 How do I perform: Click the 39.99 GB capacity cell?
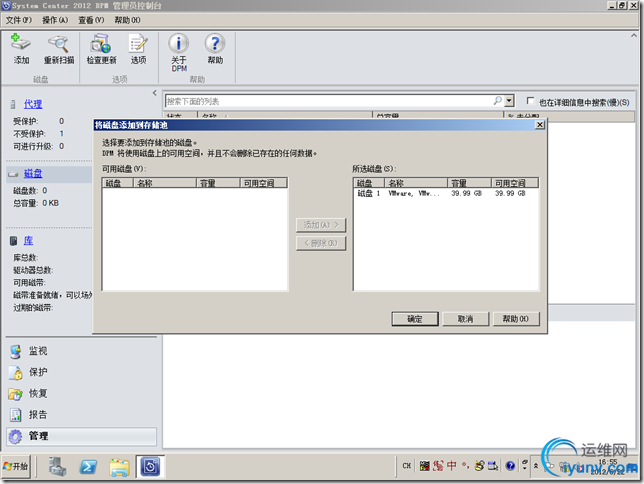[466, 193]
